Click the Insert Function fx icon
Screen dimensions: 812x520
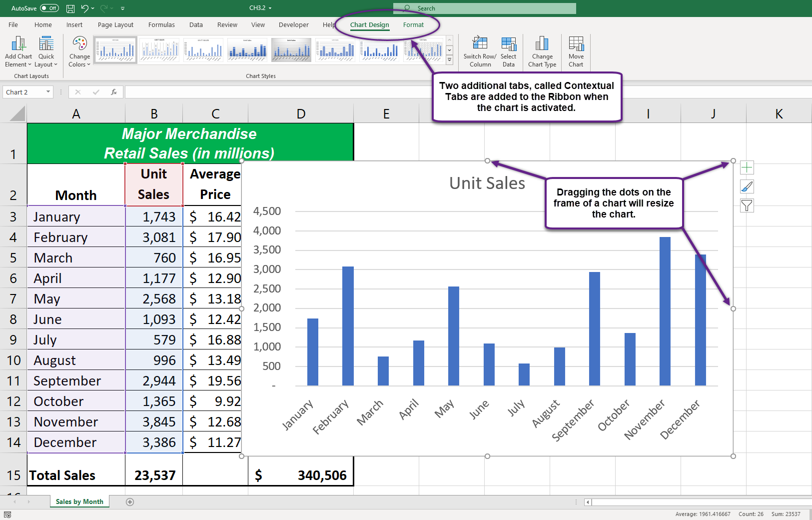(x=114, y=92)
